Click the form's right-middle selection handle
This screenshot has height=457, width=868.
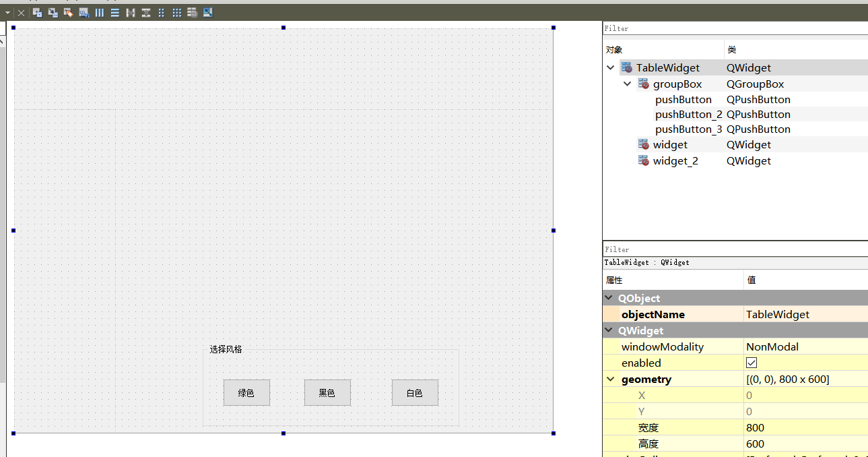(x=554, y=231)
